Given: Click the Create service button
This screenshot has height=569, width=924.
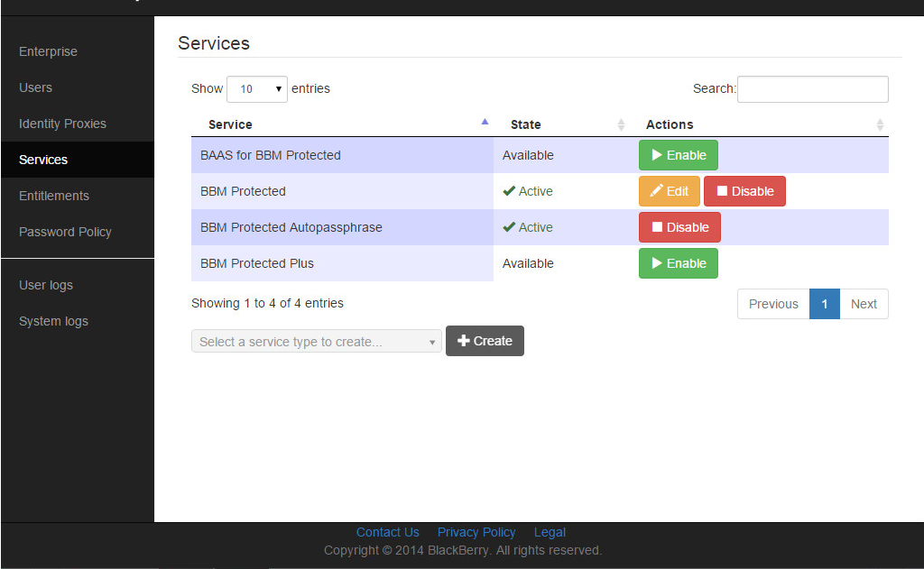Looking at the screenshot, I should [485, 341].
